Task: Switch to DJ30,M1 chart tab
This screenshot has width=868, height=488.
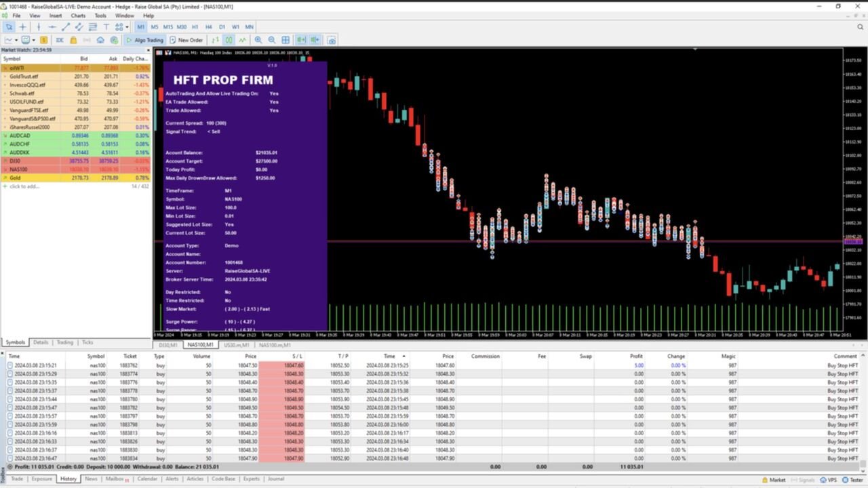Action: (168, 345)
